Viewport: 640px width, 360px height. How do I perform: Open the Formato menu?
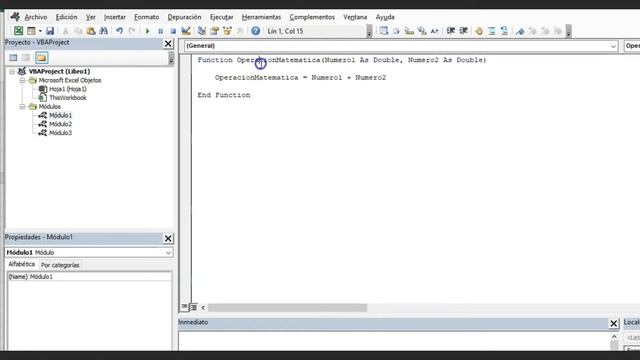[147, 17]
